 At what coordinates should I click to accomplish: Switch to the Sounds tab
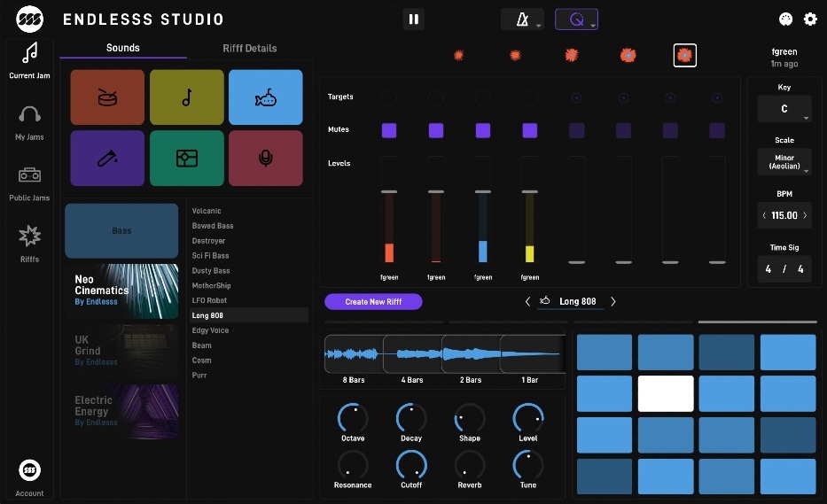pyautogui.click(x=123, y=48)
